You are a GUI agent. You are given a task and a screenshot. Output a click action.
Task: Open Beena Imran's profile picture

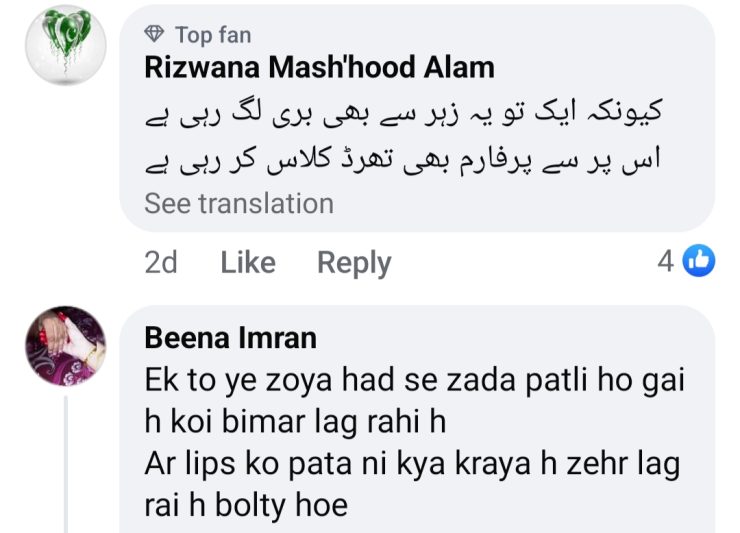coord(66,343)
